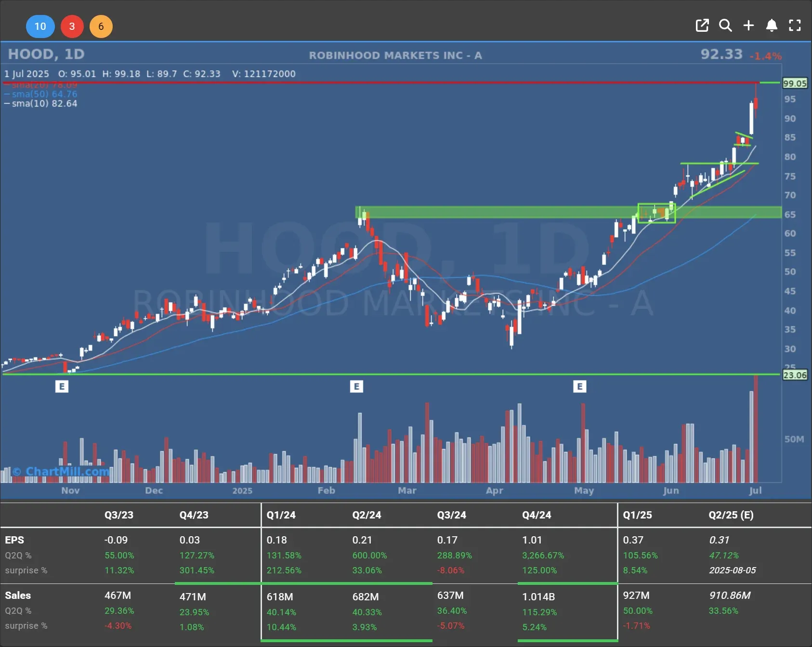Image resolution: width=812 pixels, height=647 pixels.
Task: Click the plus add icon
Action: pos(748,26)
